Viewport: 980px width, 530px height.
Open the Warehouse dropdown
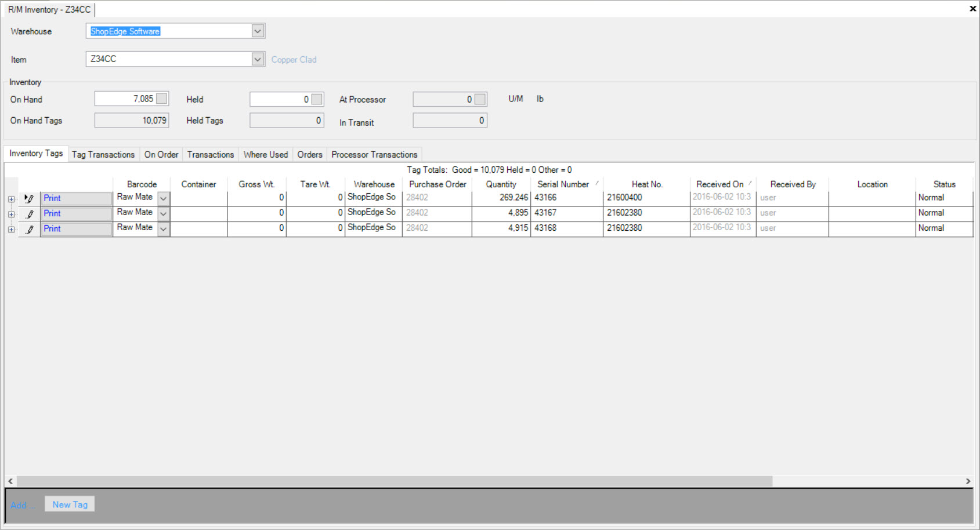[258, 31]
